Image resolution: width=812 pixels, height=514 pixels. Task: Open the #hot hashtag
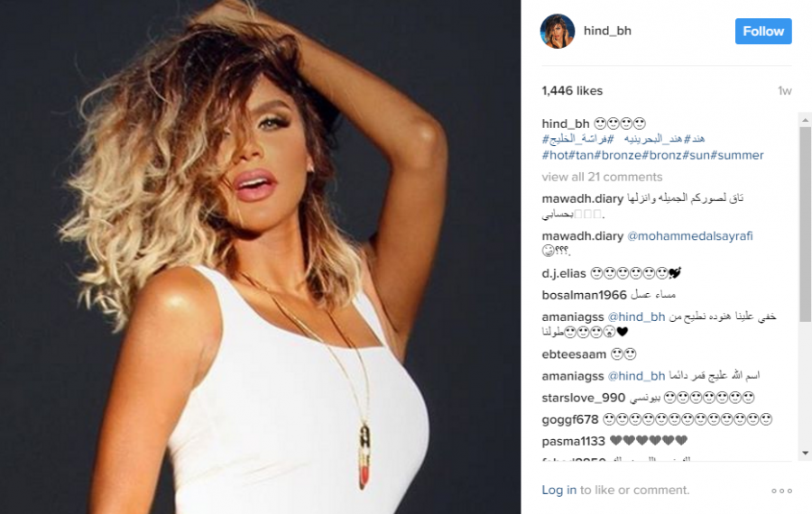click(x=555, y=155)
